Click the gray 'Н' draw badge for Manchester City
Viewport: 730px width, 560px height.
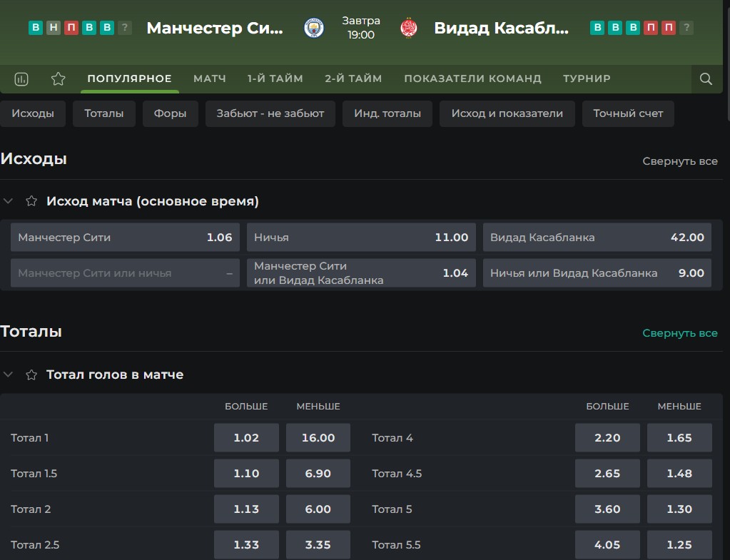(x=54, y=28)
